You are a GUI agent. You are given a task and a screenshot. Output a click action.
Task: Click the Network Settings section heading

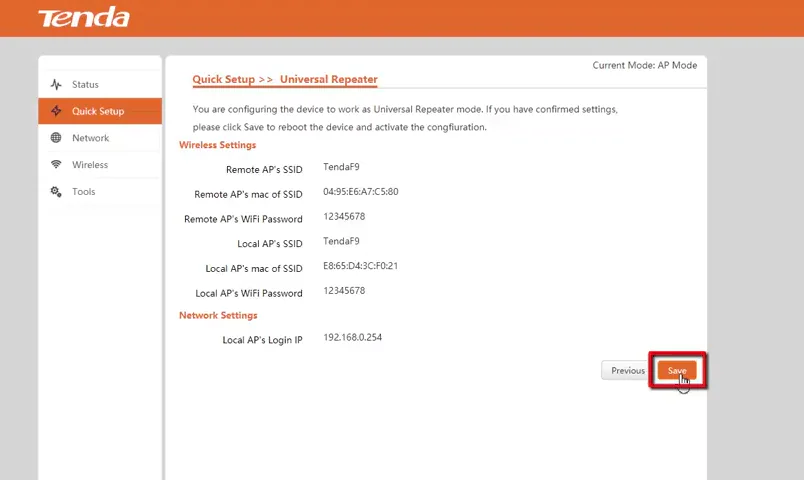tap(218, 315)
